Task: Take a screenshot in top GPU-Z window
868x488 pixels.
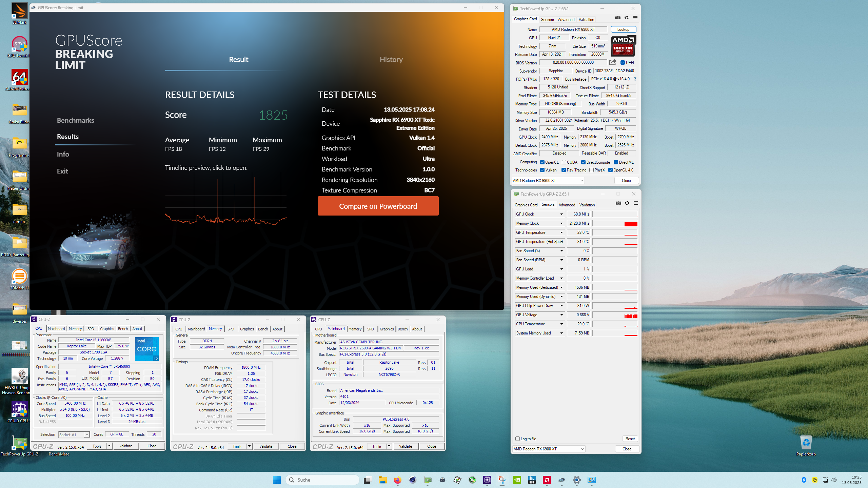Action: coord(618,18)
